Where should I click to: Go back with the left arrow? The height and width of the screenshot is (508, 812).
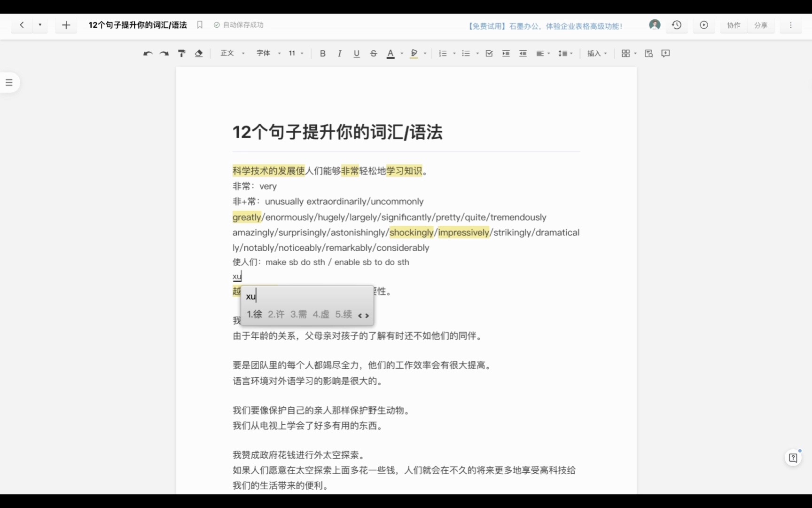(x=22, y=25)
